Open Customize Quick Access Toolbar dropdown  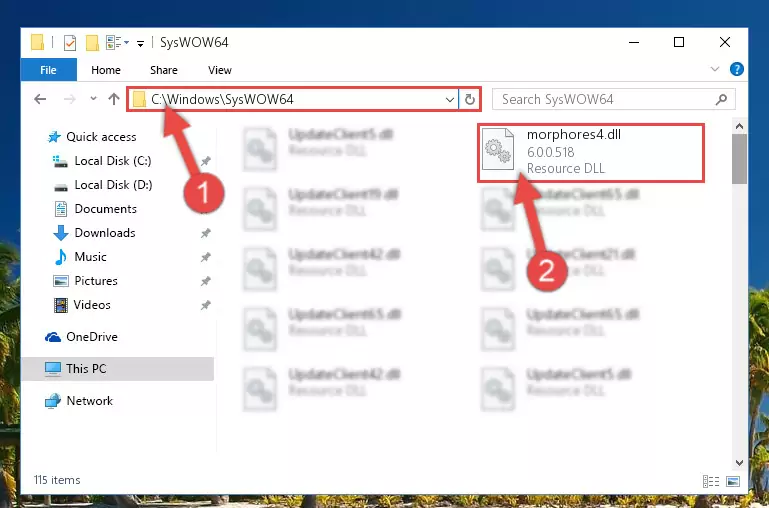140,43
